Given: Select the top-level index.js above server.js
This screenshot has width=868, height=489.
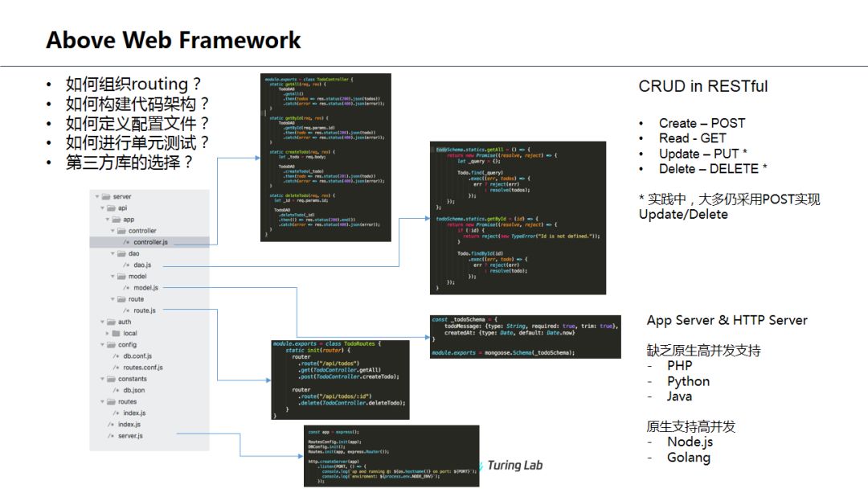Looking at the screenshot, I should [129, 425].
